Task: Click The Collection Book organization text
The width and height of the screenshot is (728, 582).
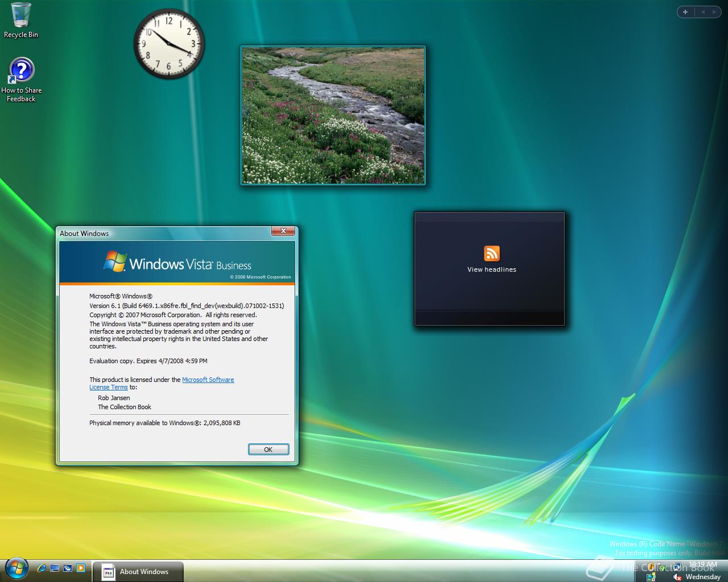Action: coord(125,407)
